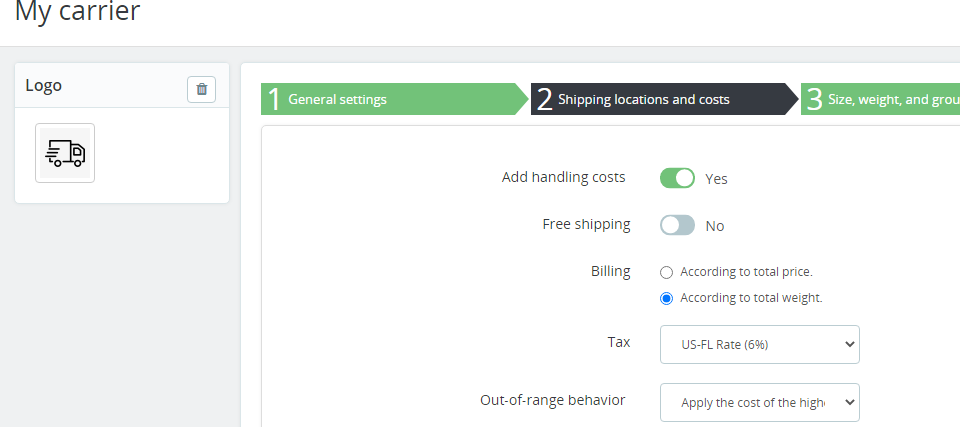The width and height of the screenshot is (960, 427).
Task: Click the Yes text beside handling toggle
Action: (x=716, y=179)
